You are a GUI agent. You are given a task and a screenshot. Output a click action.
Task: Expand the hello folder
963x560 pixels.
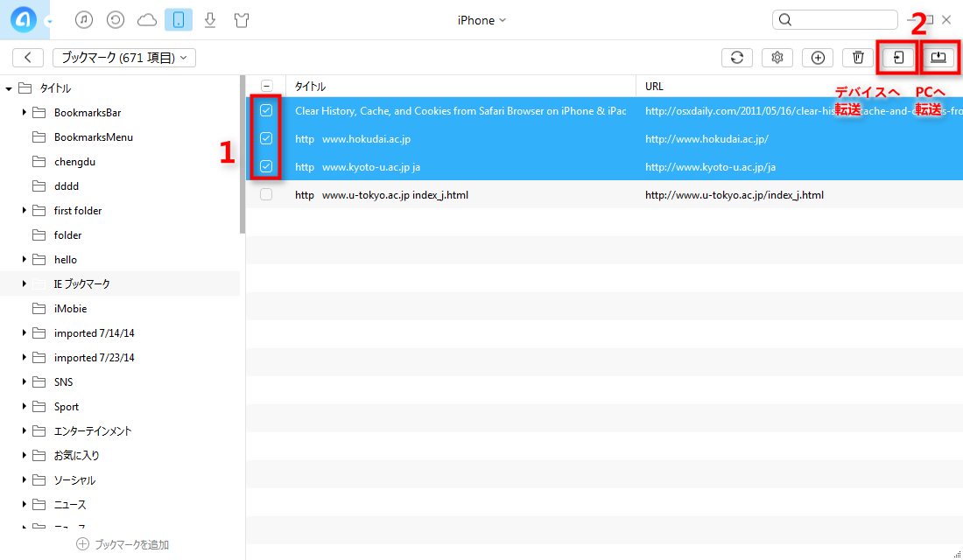(x=24, y=260)
